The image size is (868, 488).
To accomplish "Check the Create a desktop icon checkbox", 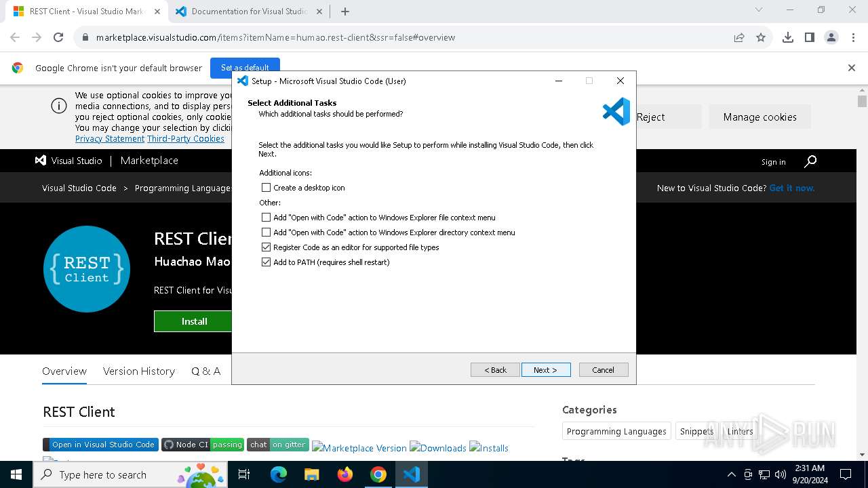I will click(x=266, y=188).
